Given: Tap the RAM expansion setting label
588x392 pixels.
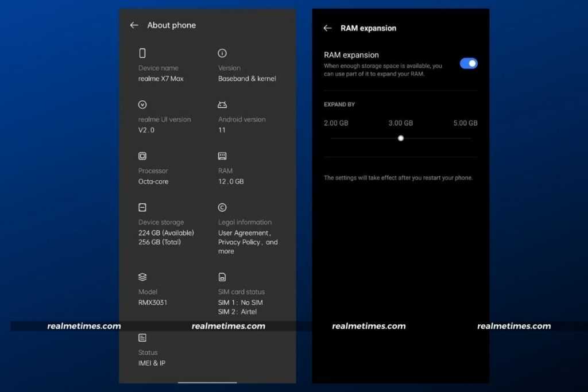Looking at the screenshot, I should [351, 55].
